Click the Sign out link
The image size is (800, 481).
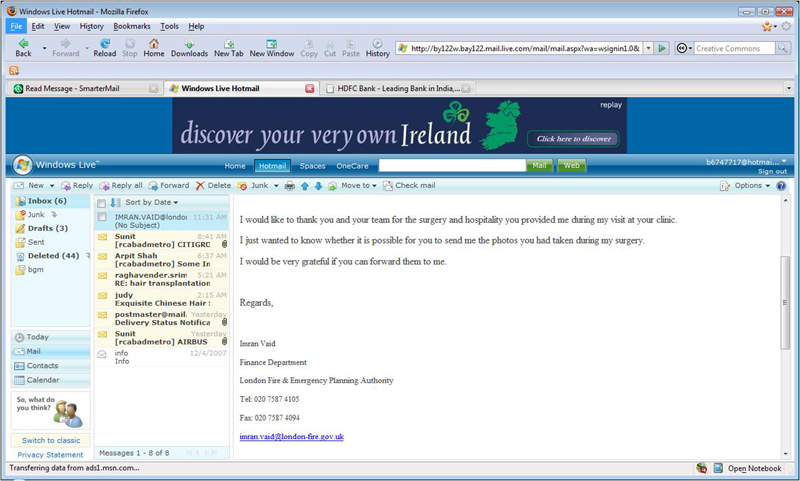(x=771, y=172)
